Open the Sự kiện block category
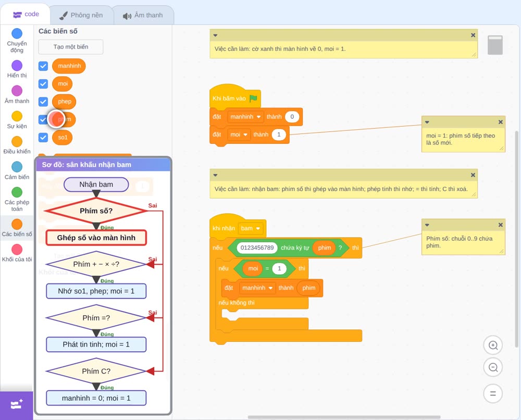This screenshot has width=521, height=420. pyautogui.click(x=17, y=120)
